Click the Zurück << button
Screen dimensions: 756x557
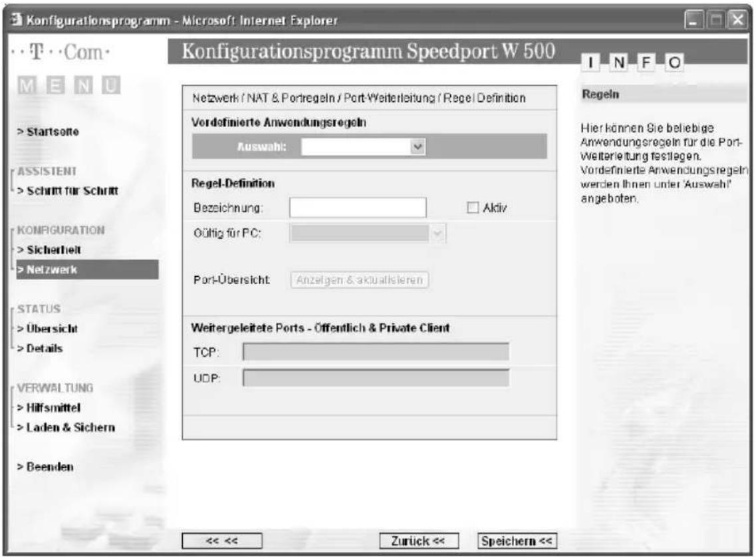pyautogui.click(x=418, y=541)
